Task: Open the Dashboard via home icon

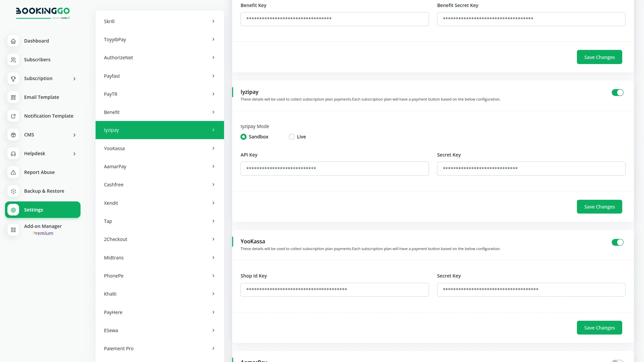Action: click(x=13, y=41)
